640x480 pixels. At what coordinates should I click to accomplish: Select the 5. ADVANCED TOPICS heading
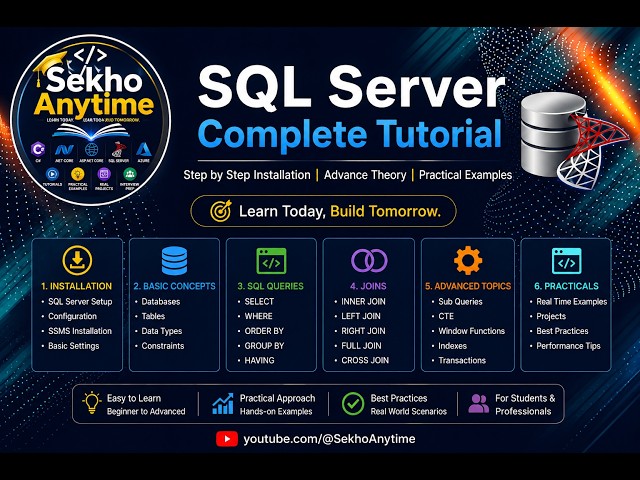tap(468, 286)
